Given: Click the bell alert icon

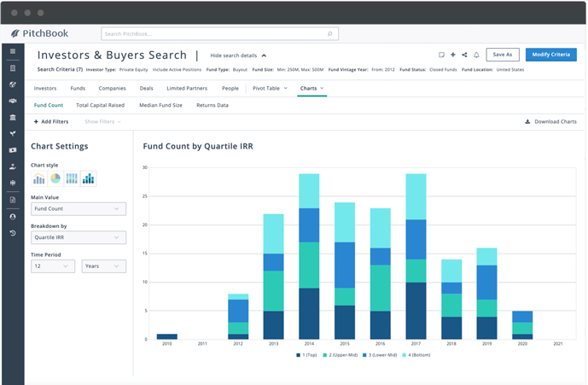Looking at the screenshot, I should 476,55.
